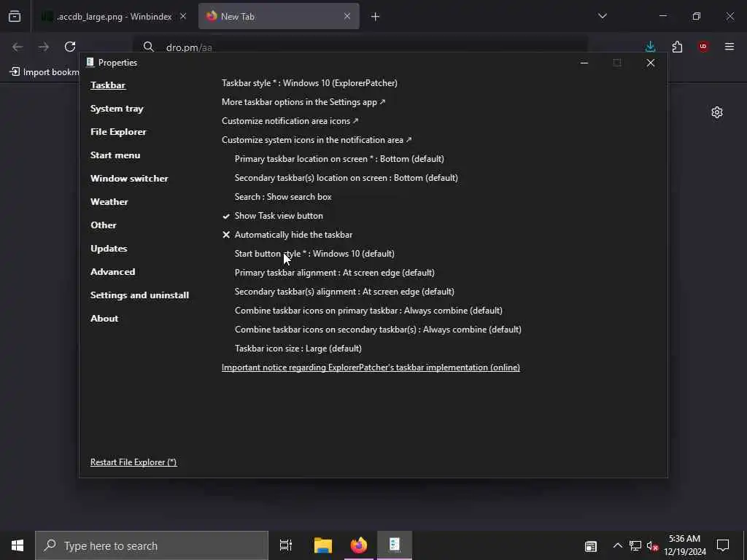The width and height of the screenshot is (747, 560).
Task: Open System tray section
Action: 117,109
